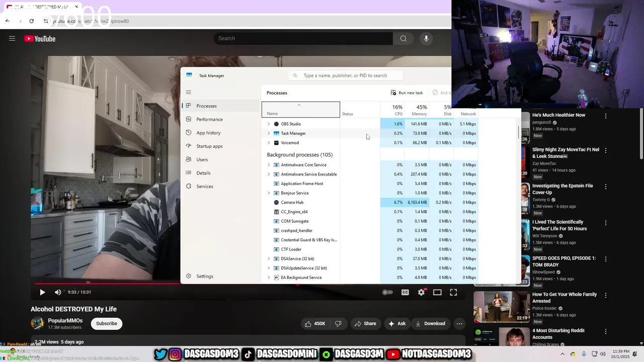Select Services in Task Manager sidebar
Screen dimensions: 644x362
220,186
